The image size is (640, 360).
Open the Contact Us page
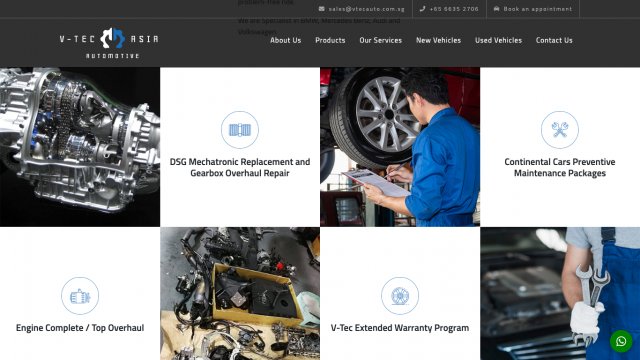click(x=554, y=40)
